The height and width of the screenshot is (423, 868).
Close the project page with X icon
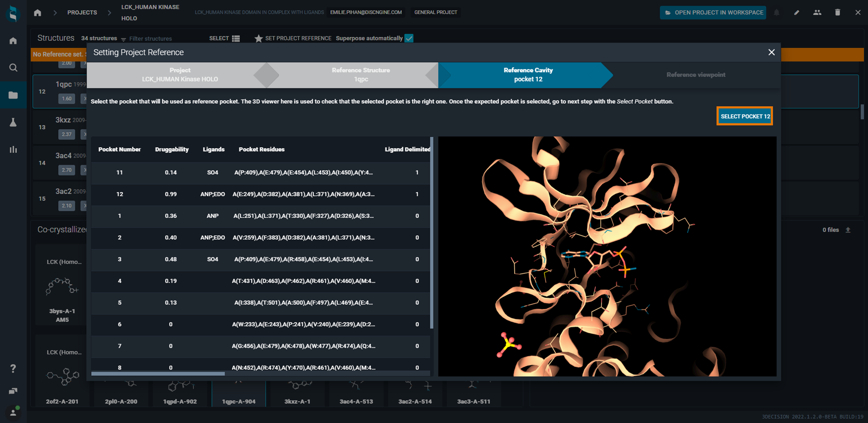click(858, 13)
